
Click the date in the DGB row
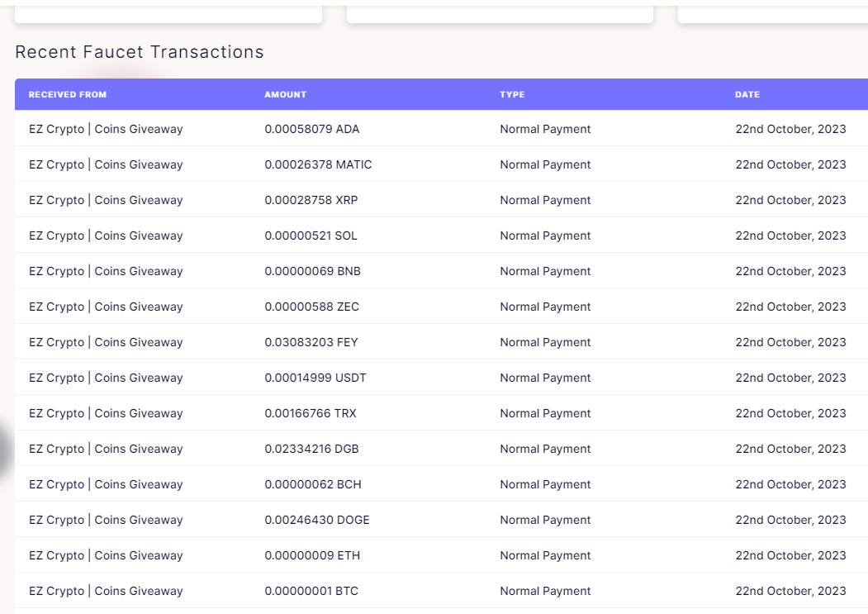tap(790, 448)
